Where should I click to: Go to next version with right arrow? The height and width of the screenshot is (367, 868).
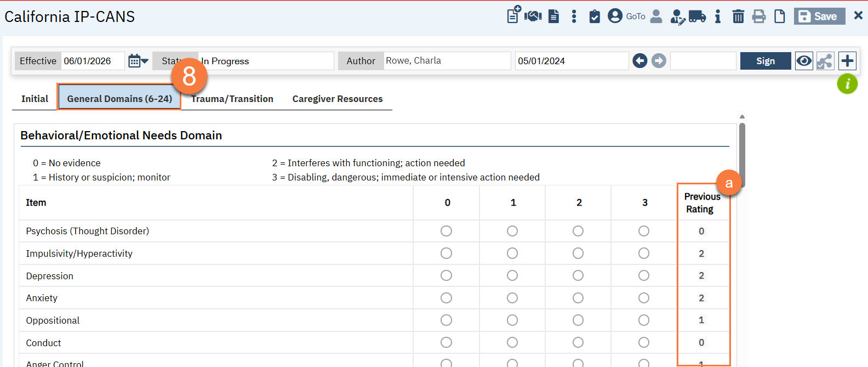click(x=659, y=61)
